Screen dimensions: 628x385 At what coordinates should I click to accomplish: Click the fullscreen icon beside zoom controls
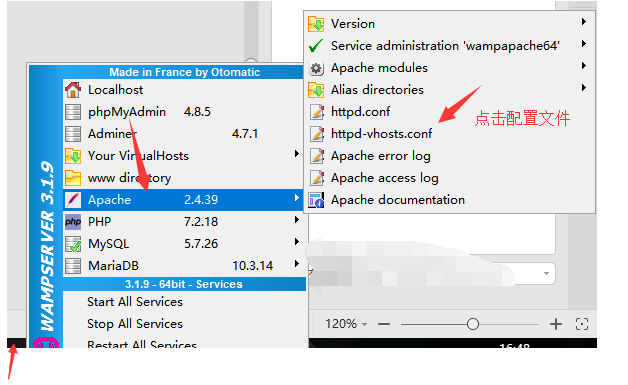(x=582, y=324)
